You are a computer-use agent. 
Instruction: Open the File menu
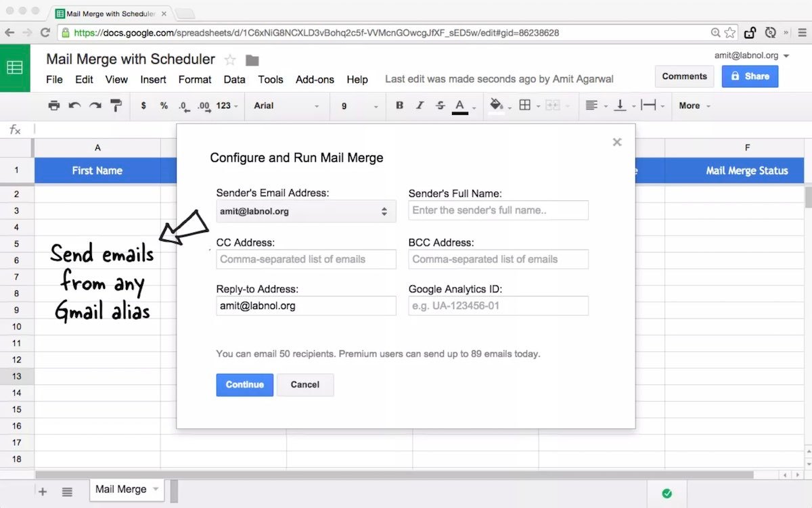[x=54, y=79]
